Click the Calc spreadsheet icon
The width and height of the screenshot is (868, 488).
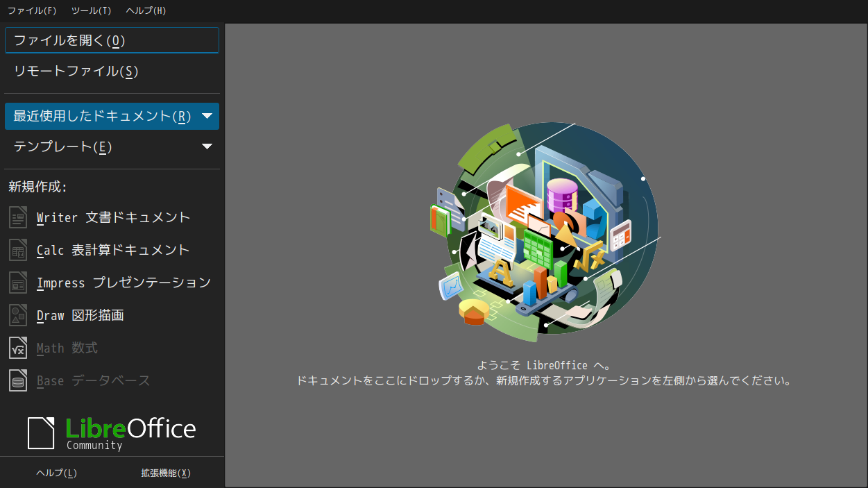(18, 250)
